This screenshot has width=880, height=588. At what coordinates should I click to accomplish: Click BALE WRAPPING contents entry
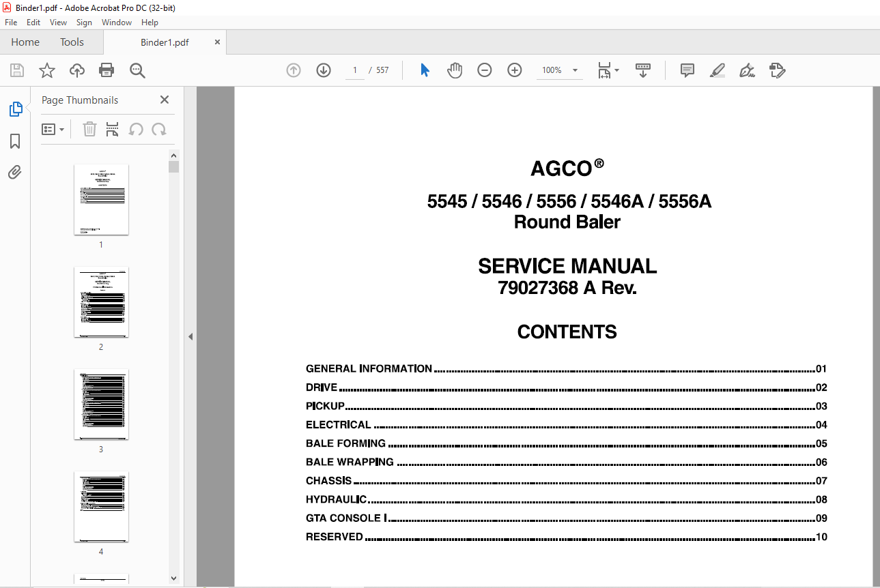tap(567, 462)
